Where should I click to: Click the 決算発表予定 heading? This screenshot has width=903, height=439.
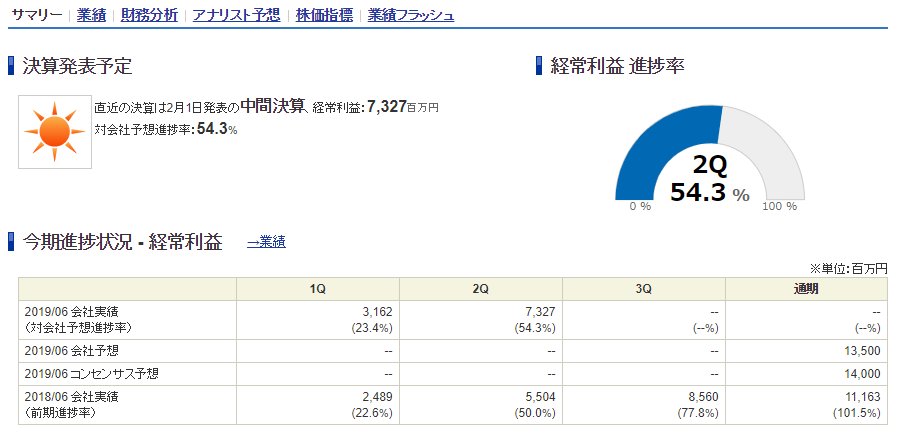click(x=77, y=66)
